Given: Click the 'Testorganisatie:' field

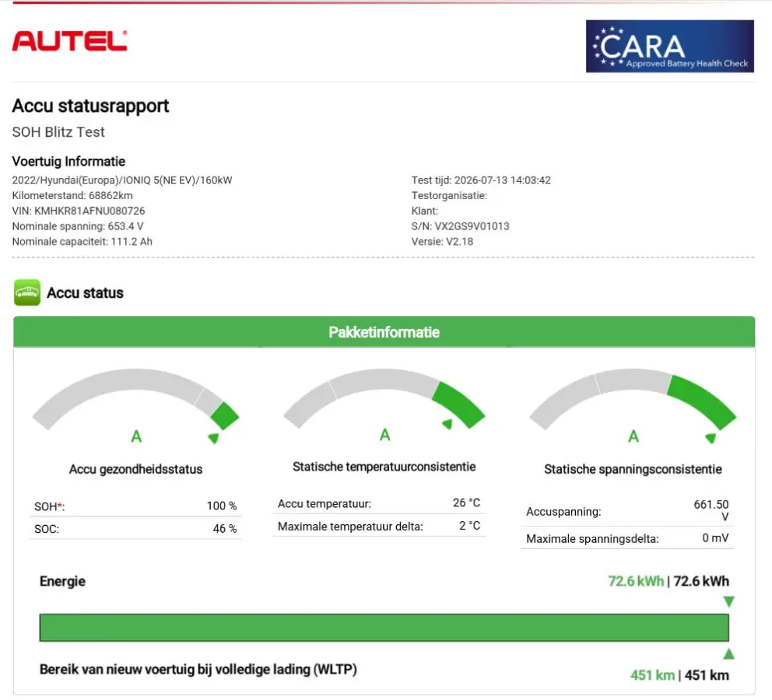Looking at the screenshot, I should click(x=449, y=195).
